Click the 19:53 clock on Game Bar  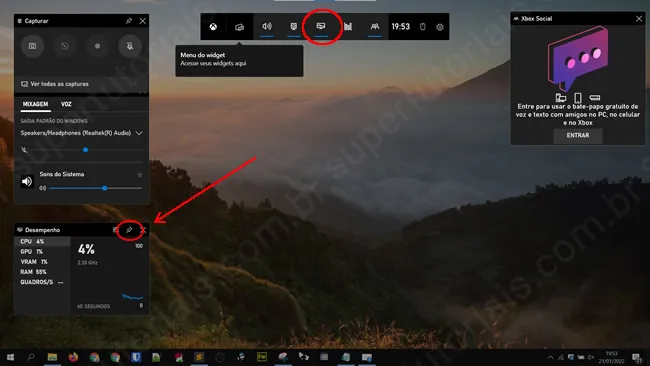(400, 27)
